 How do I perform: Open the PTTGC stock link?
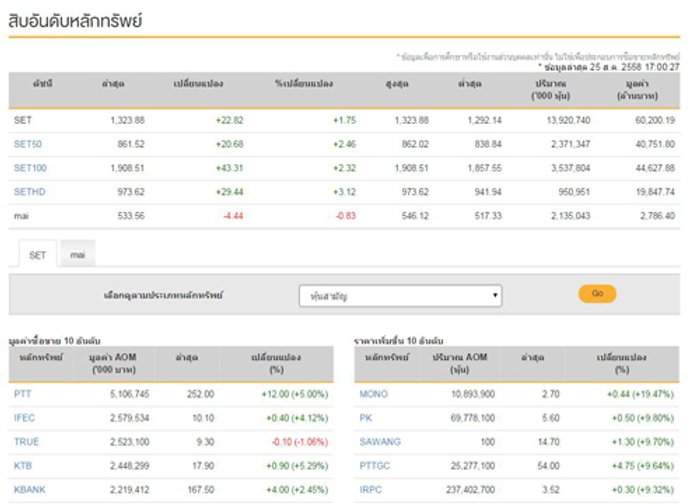[x=375, y=466]
